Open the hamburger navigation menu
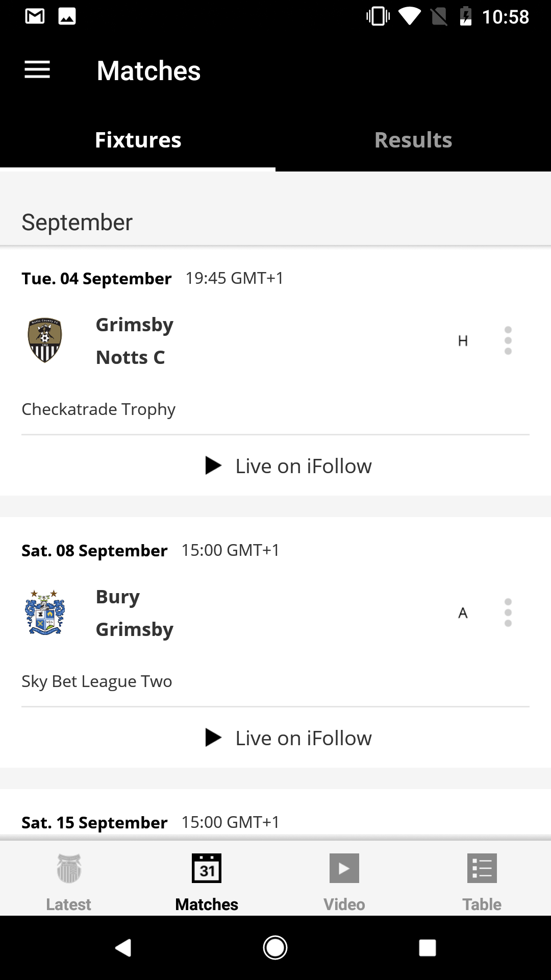 (x=37, y=70)
